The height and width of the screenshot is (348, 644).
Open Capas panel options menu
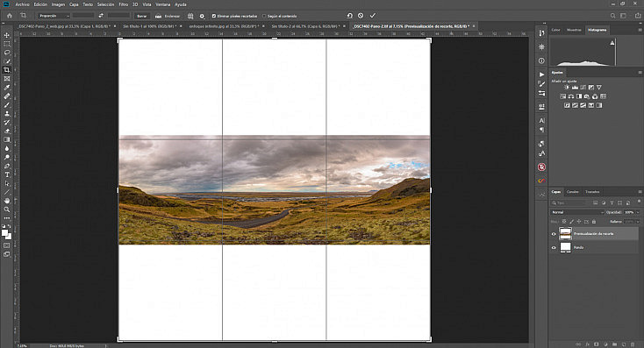pyautogui.click(x=640, y=192)
